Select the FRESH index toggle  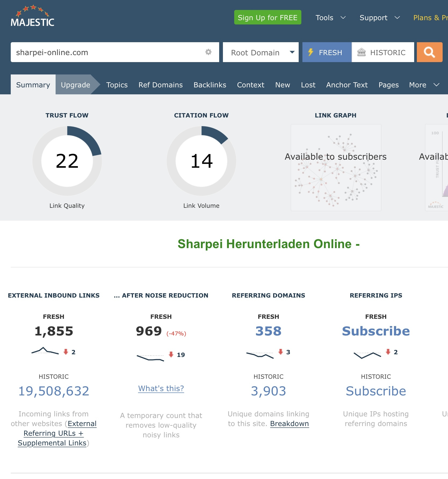coord(327,52)
